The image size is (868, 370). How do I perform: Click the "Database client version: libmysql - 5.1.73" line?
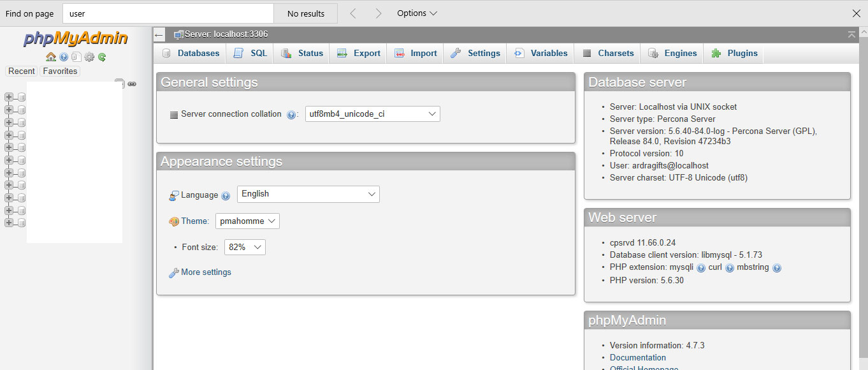point(686,255)
